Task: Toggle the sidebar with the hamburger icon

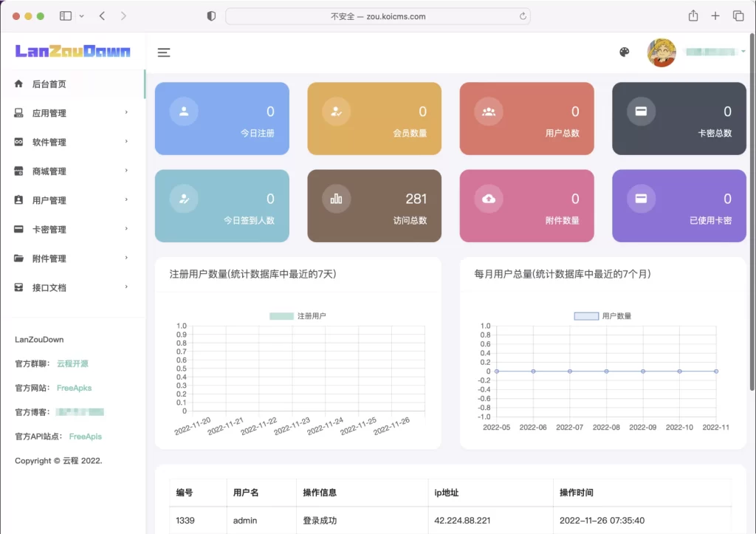Action: pos(163,52)
